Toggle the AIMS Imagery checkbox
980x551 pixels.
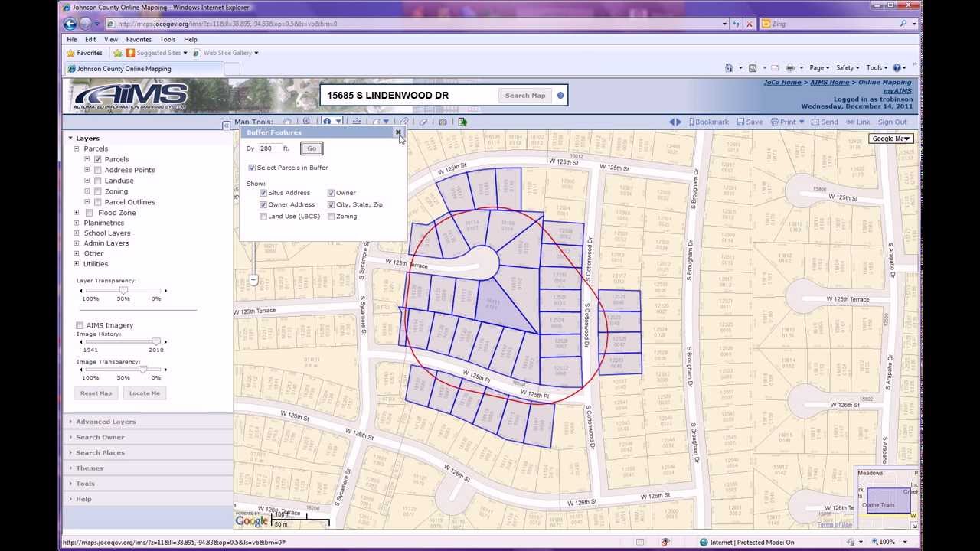click(x=80, y=325)
